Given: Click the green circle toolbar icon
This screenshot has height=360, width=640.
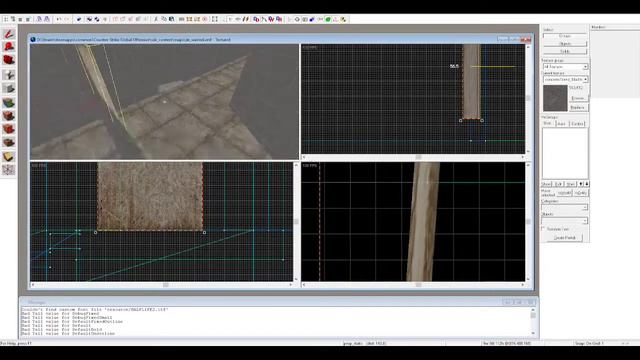Looking at the screenshot, I should [328, 19].
